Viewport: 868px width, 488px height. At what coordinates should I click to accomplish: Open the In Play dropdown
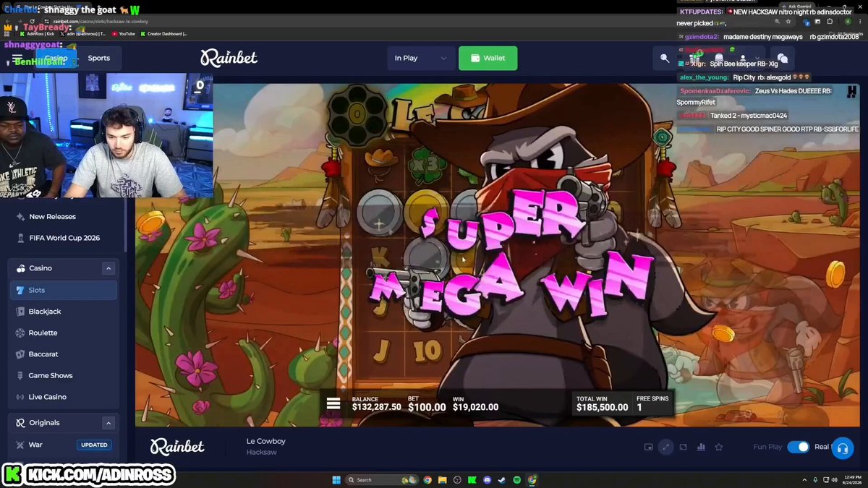[421, 58]
